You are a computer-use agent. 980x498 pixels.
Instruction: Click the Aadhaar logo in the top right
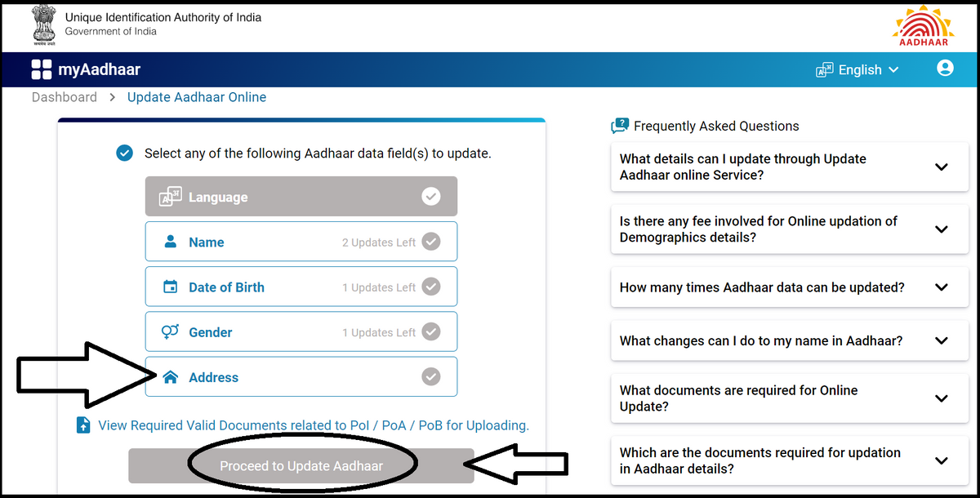coord(922,24)
